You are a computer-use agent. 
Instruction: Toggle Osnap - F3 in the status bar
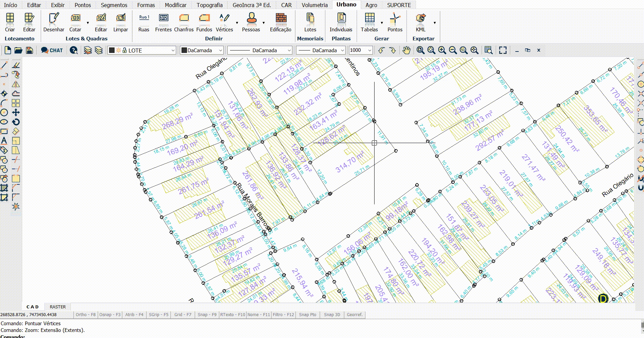(109, 315)
